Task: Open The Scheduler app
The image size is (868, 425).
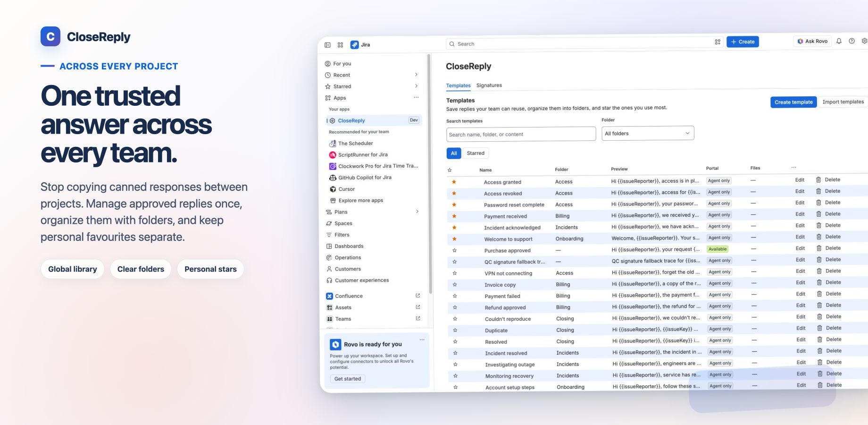Action: (355, 143)
